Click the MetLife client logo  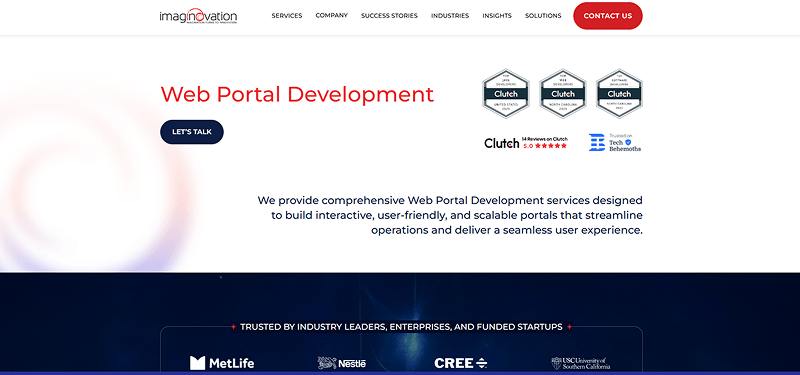click(222, 363)
